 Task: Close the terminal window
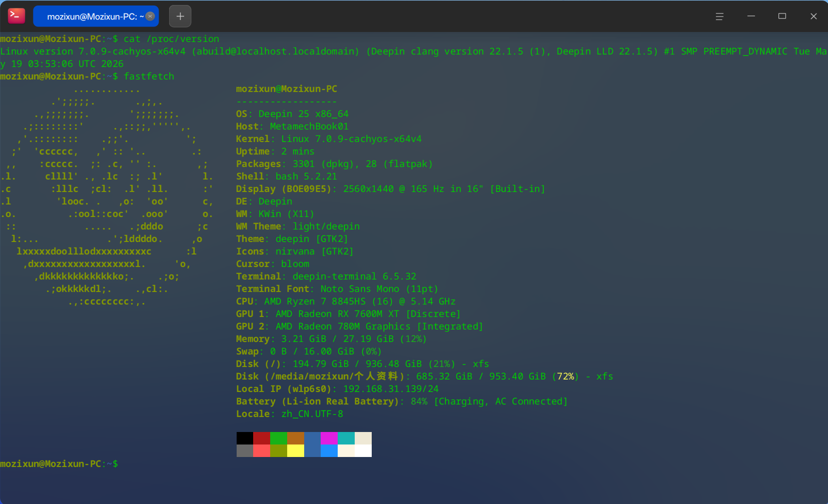813,16
